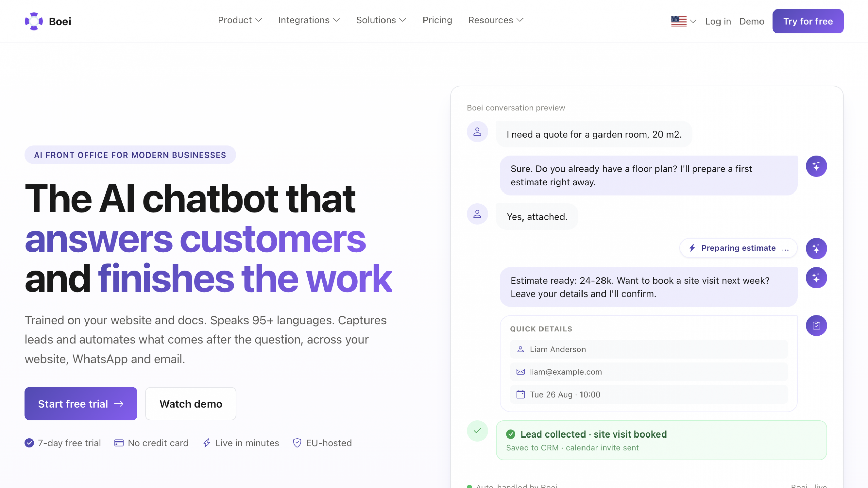Open the US flag language selector

[x=684, y=21]
